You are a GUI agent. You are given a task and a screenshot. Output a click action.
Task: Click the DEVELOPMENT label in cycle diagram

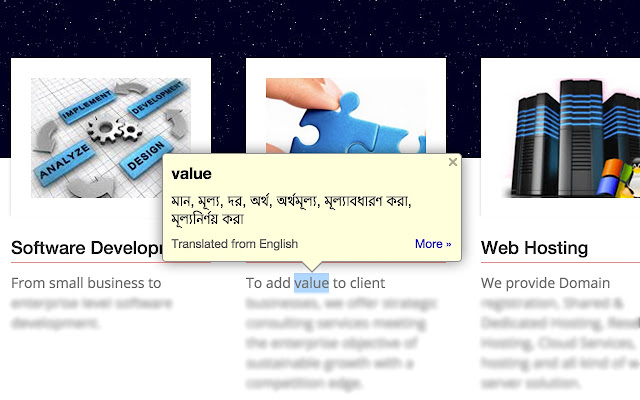pyautogui.click(x=158, y=98)
